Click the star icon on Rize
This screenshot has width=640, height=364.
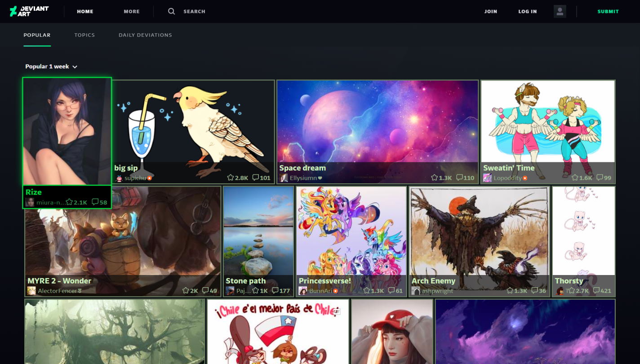[x=69, y=202]
